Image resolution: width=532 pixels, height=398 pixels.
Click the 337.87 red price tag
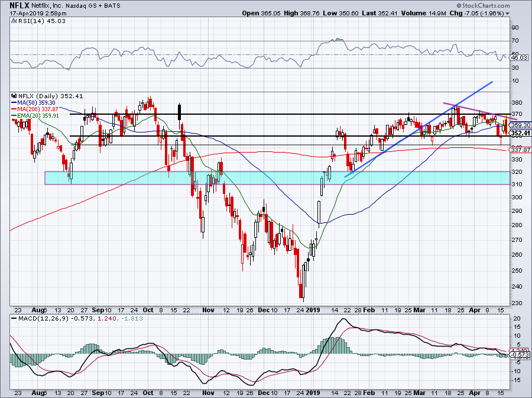tap(521, 150)
